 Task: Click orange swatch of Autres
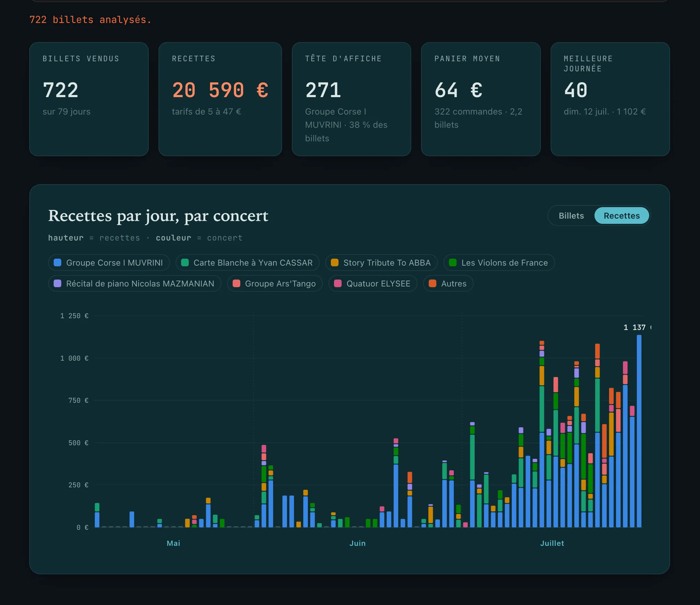tap(433, 284)
